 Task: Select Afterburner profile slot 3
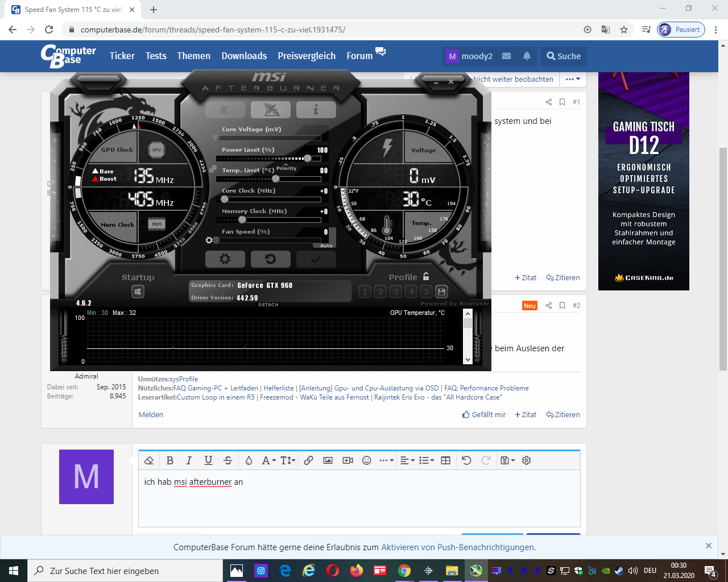click(396, 292)
